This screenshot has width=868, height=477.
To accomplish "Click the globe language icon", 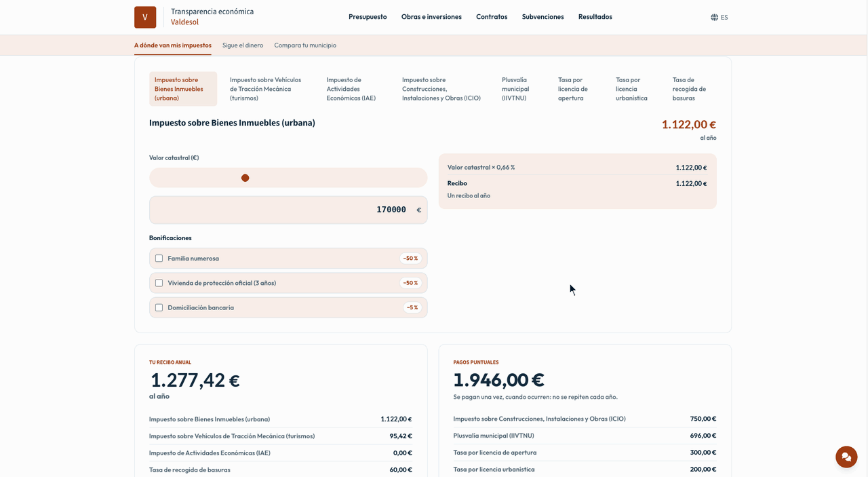I will (x=714, y=17).
